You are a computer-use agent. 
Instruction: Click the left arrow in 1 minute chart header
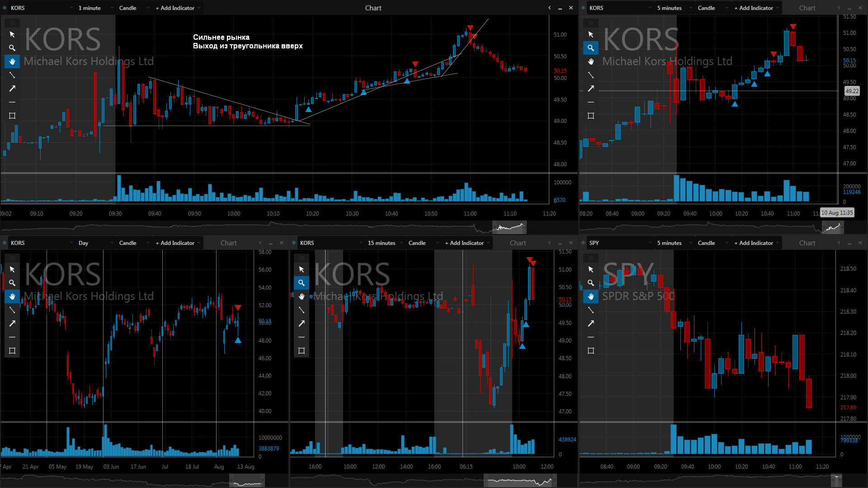click(x=549, y=8)
